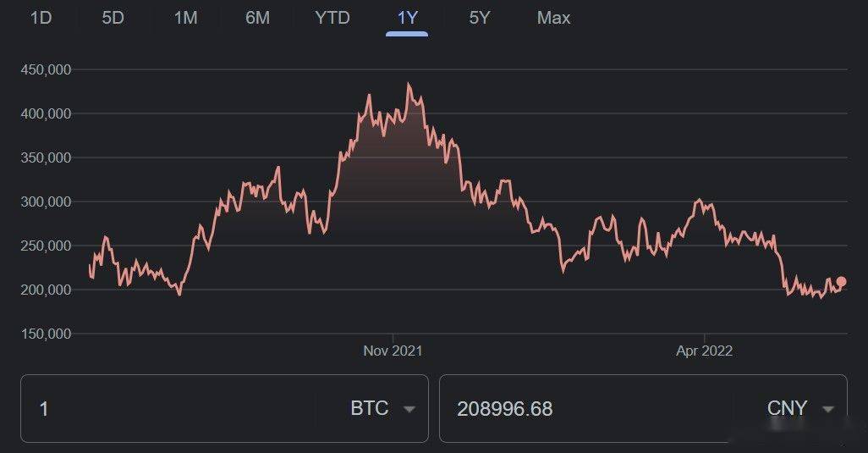
Task: Click the BTC amount field showing 1
Action: coord(169,409)
